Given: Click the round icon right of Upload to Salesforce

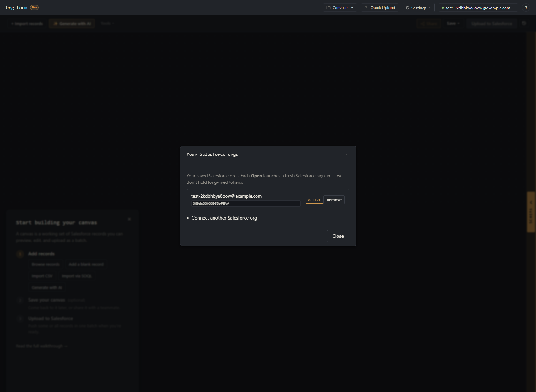Looking at the screenshot, I should 524,24.
